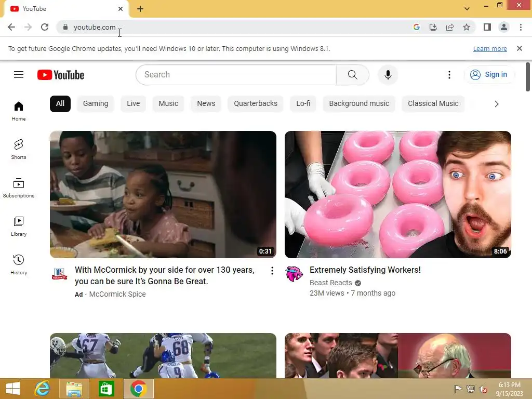
Task: Open the tab search dropdown arrow
Action: pyautogui.click(x=467, y=9)
